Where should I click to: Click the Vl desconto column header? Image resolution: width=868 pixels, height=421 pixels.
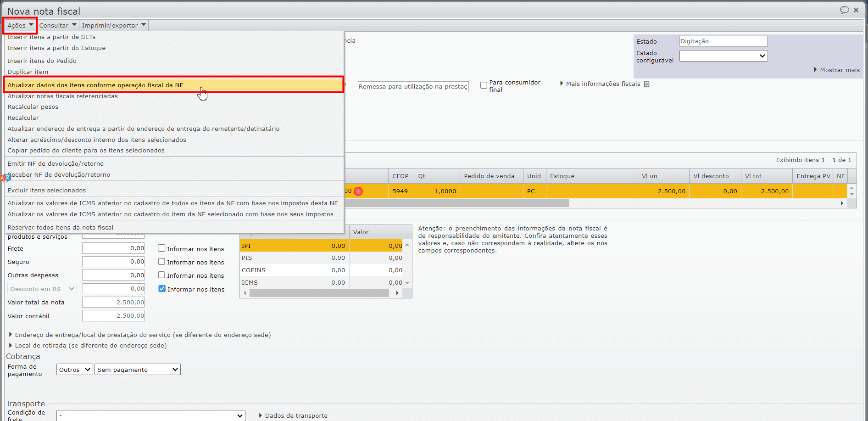click(715, 176)
